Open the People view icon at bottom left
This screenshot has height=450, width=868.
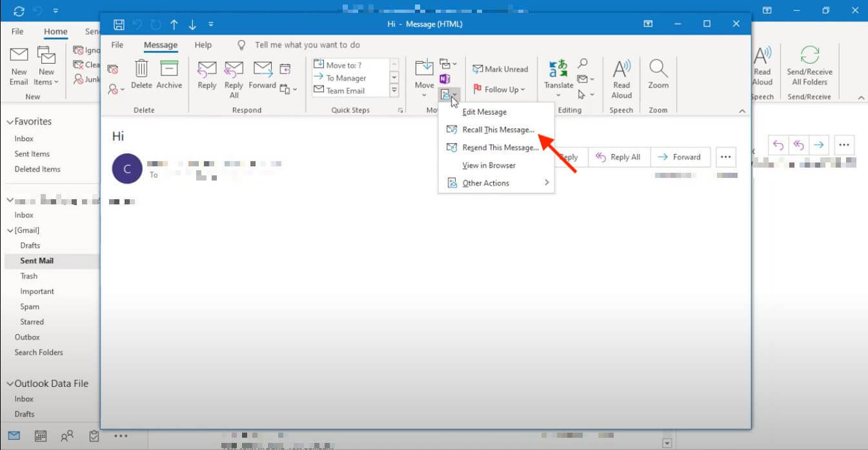tap(67, 436)
